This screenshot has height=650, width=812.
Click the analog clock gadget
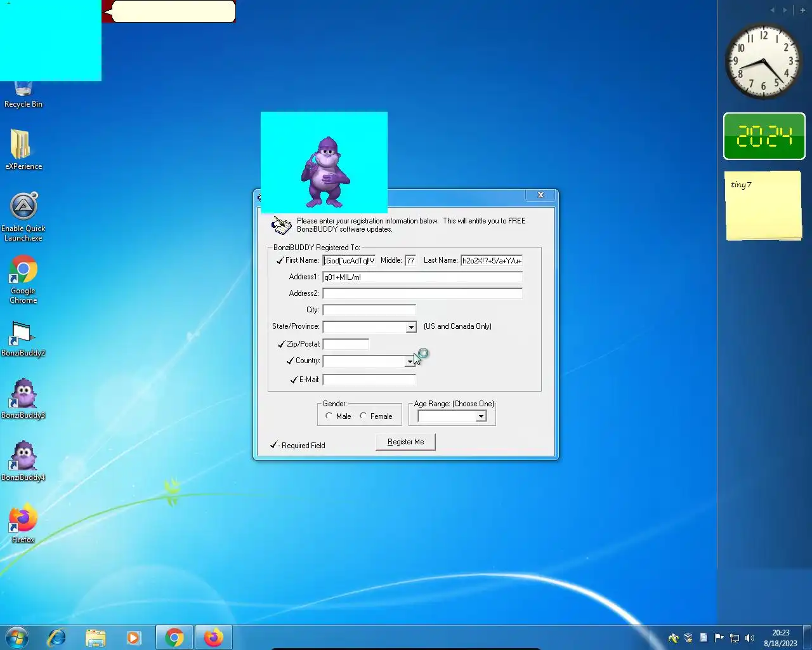point(764,62)
